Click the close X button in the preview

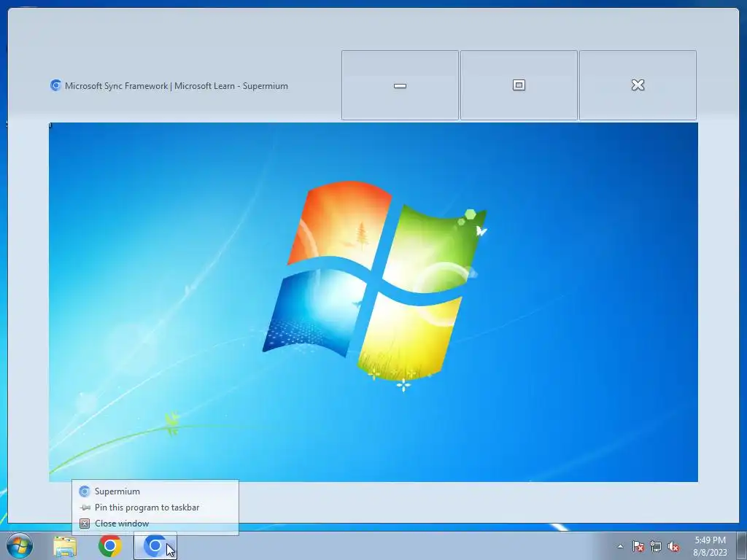pyautogui.click(x=638, y=85)
